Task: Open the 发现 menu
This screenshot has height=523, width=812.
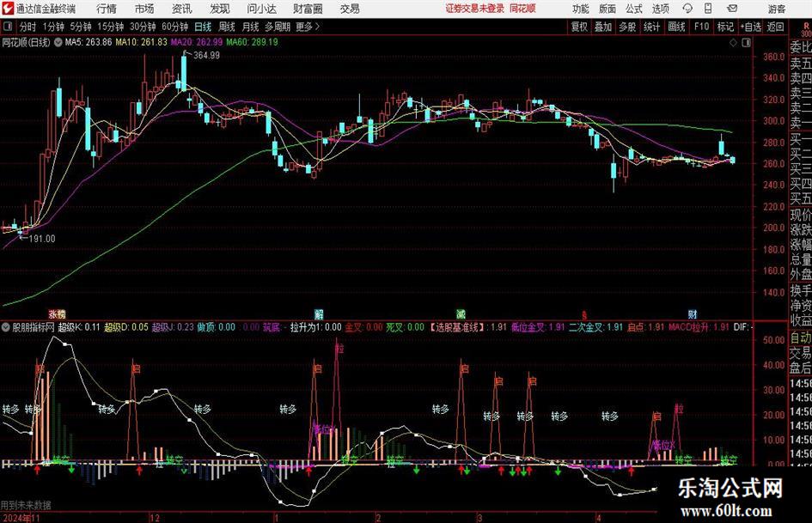Action: tap(220, 9)
